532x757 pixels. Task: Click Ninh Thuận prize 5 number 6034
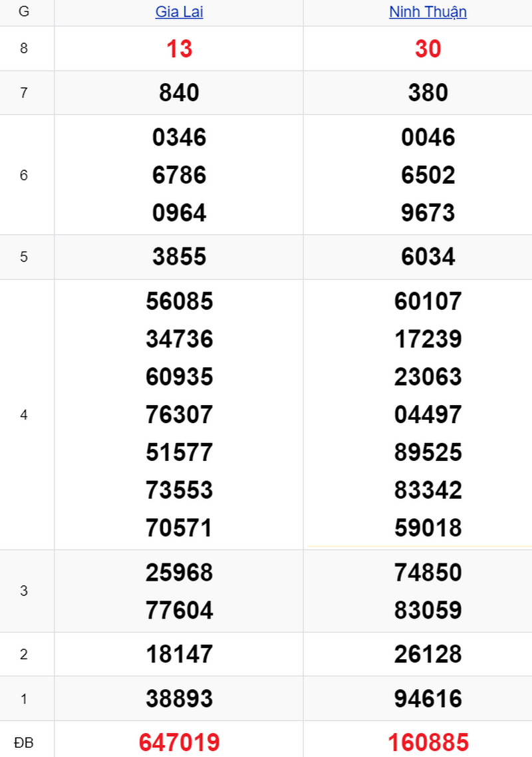click(428, 256)
